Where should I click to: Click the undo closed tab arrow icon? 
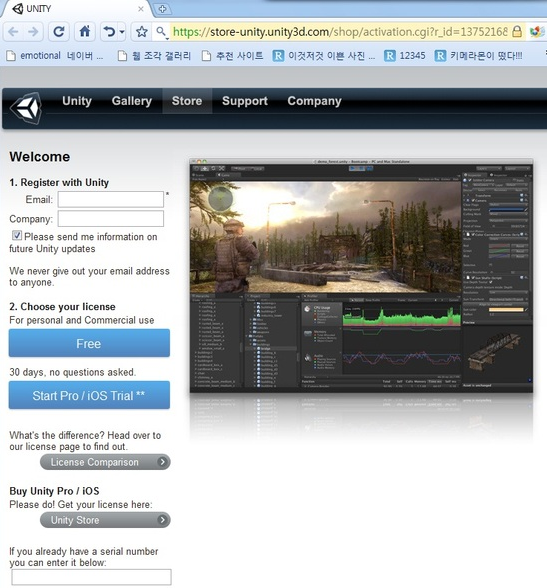click(x=109, y=32)
